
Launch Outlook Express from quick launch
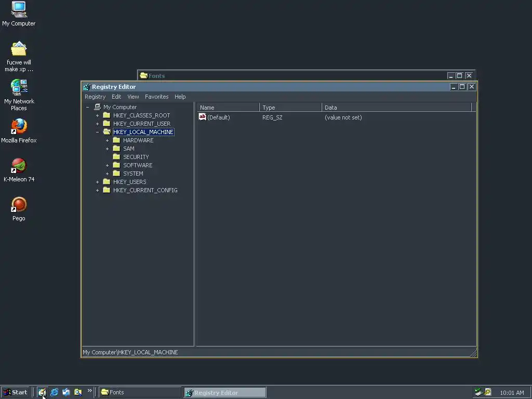[x=66, y=392]
